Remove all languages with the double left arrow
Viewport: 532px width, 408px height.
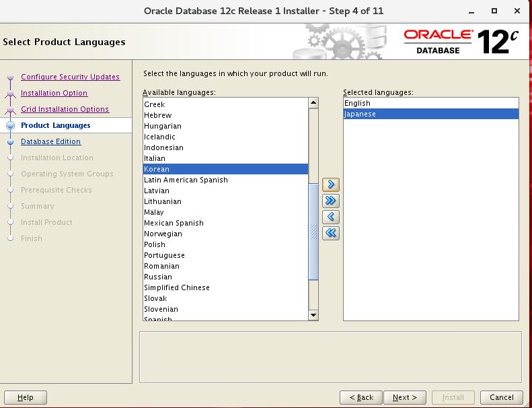tap(331, 233)
